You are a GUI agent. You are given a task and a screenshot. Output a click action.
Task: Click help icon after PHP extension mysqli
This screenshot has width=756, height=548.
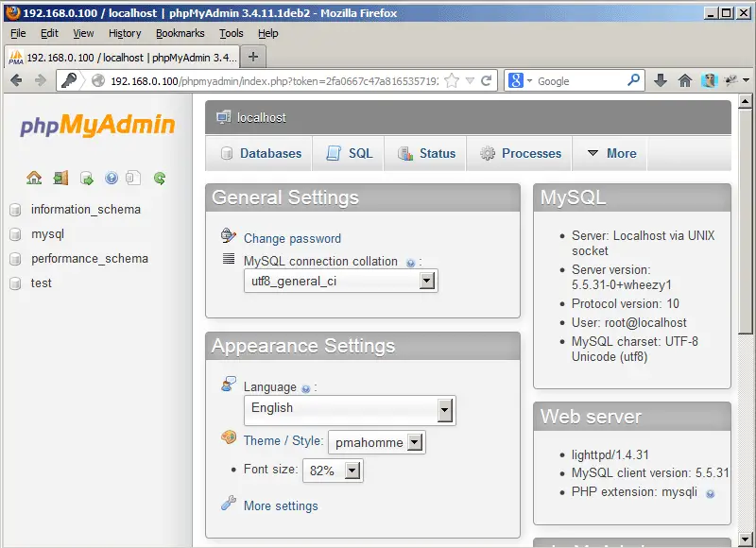coord(711,493)
